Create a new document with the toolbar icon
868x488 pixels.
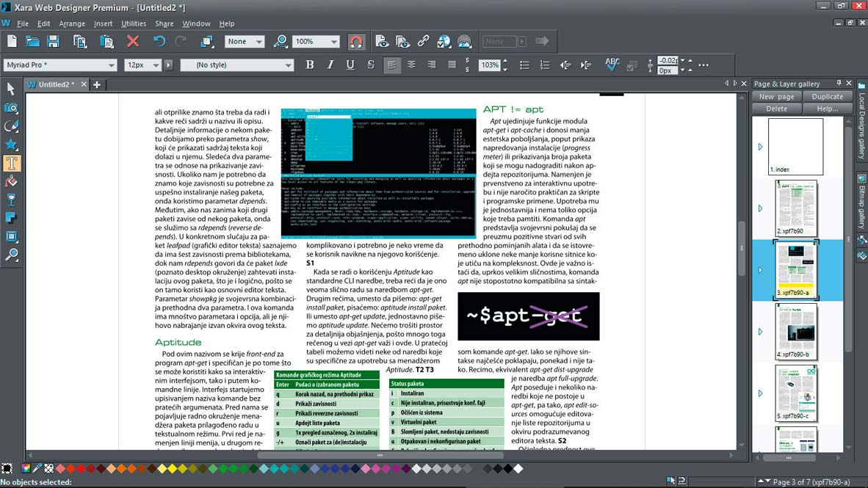[12, 42]
